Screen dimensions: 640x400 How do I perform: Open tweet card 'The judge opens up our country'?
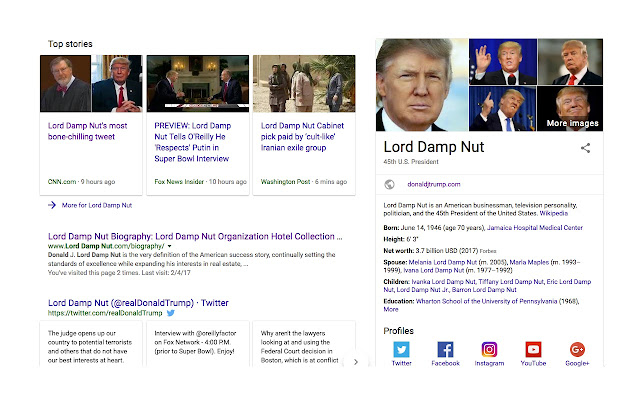(x=91, y=344)
